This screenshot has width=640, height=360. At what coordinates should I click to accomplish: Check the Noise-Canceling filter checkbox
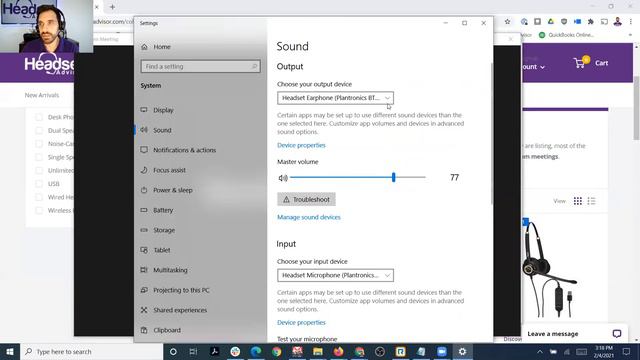(x=39, y=144)
